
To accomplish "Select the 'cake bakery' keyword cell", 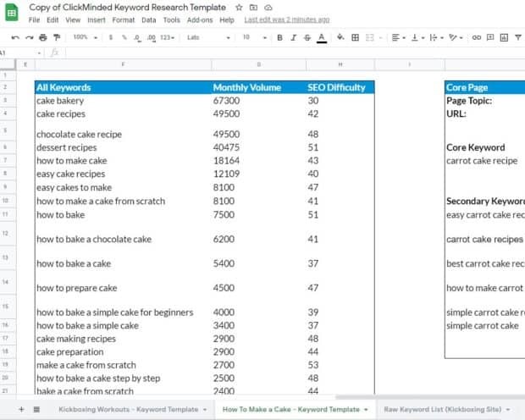I will (x=123, y=101).
